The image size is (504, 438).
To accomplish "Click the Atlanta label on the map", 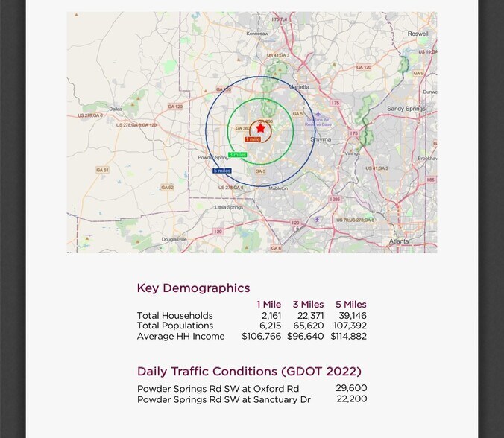I will (x=399, y=241).
